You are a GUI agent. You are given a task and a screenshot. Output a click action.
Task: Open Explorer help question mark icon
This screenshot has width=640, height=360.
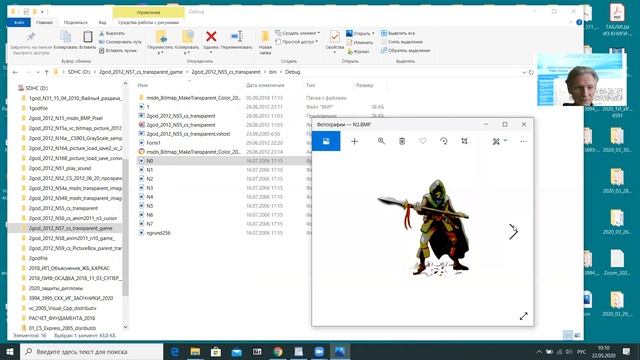(x=579, y=22)
